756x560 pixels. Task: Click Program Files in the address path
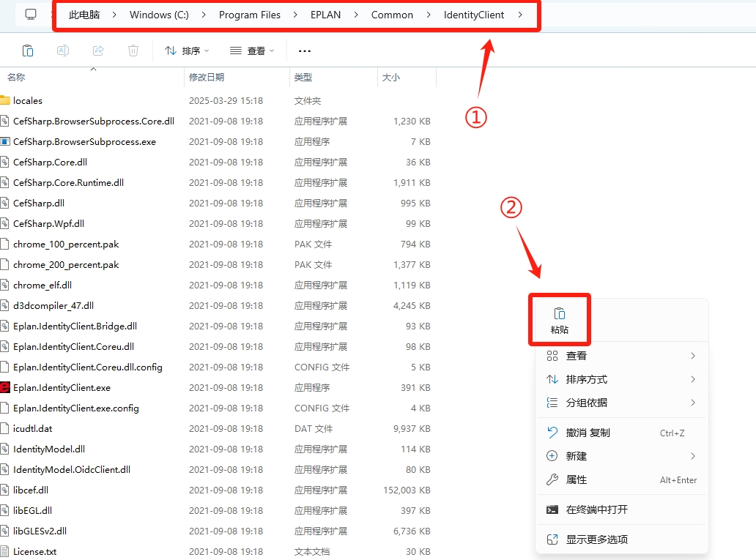pos(249,15)
